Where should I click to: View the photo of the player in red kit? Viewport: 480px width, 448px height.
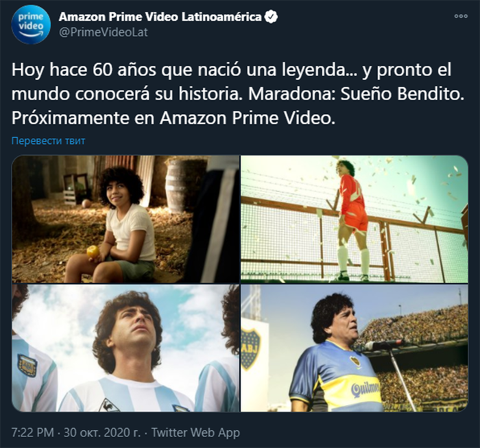point(355,219)
